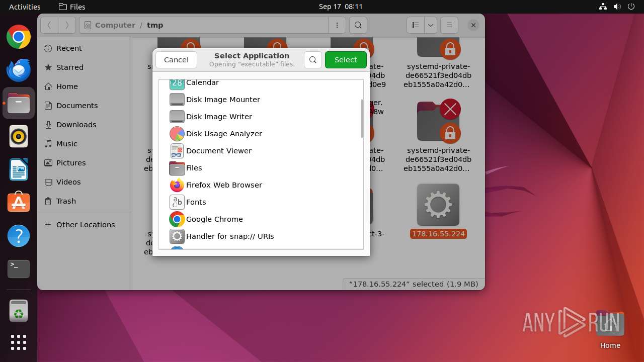
Task: Select Disk Usage Analyzer text entry
Action: coord(224,134)
